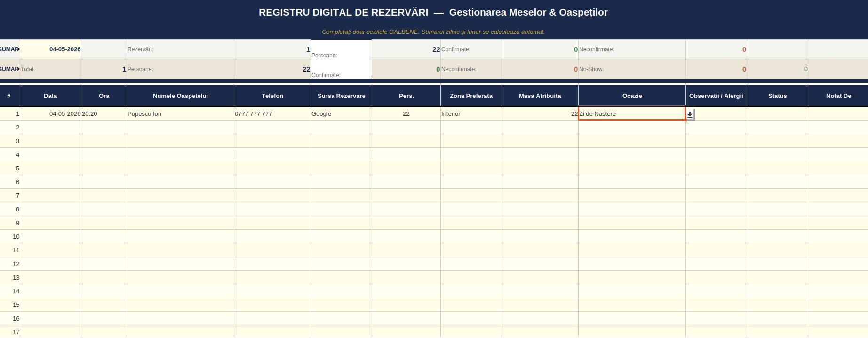Screen dimensions: 868x338
Task: Select the Popescu Ion guest name cell
Action: pos(180,113)
